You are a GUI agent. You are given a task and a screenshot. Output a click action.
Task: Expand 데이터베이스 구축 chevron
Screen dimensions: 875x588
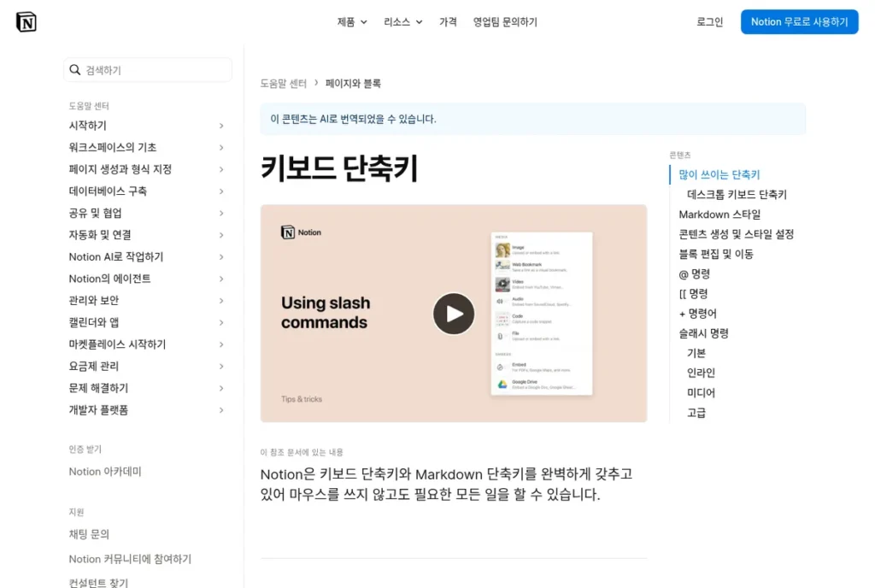221,191
